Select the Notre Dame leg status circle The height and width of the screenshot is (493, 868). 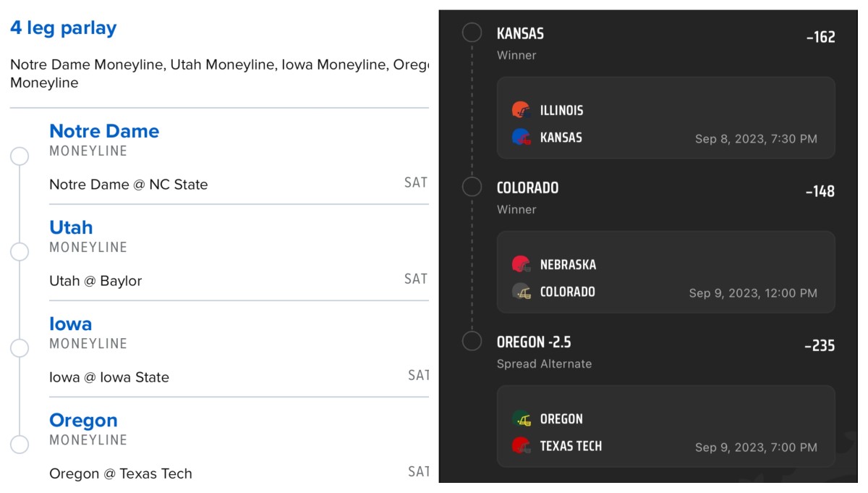pyautogui.click(x=20, y=156)
